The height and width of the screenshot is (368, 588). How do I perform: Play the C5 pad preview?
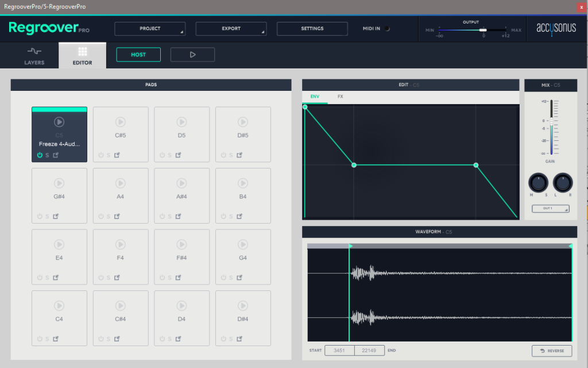59,121
